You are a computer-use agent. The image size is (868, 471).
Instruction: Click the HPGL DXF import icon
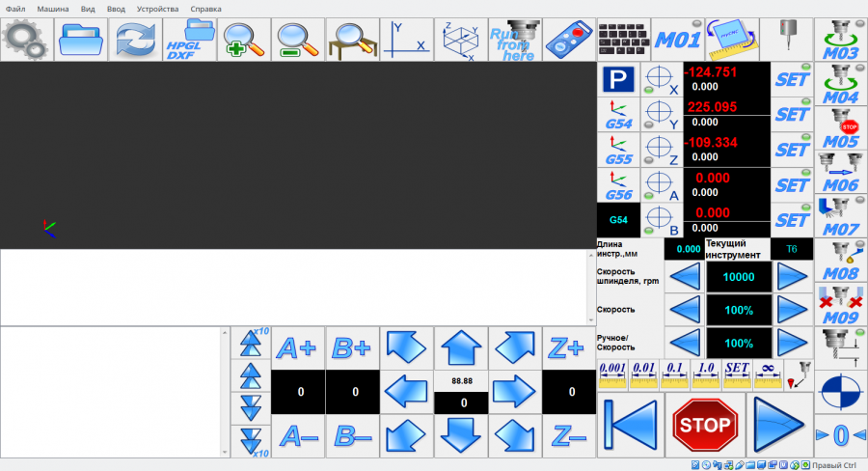click(189, 40)
